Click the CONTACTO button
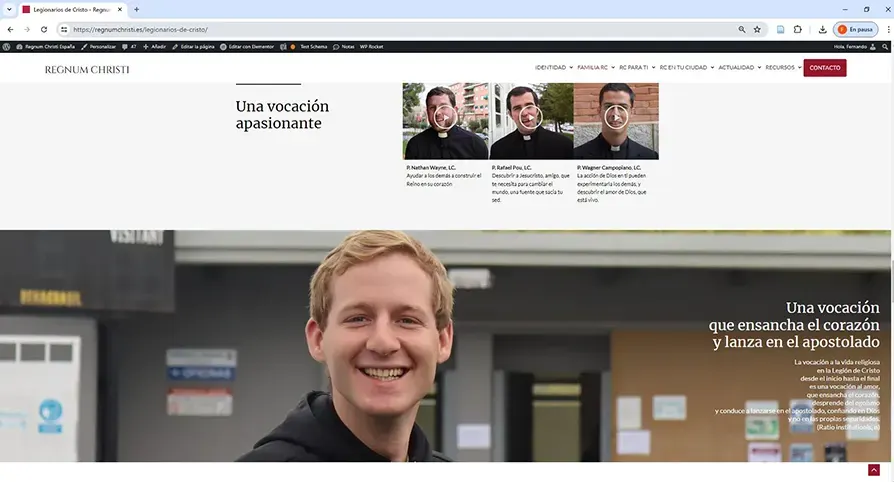The height and width of the screenshot is (482, 894). (825, 68)
